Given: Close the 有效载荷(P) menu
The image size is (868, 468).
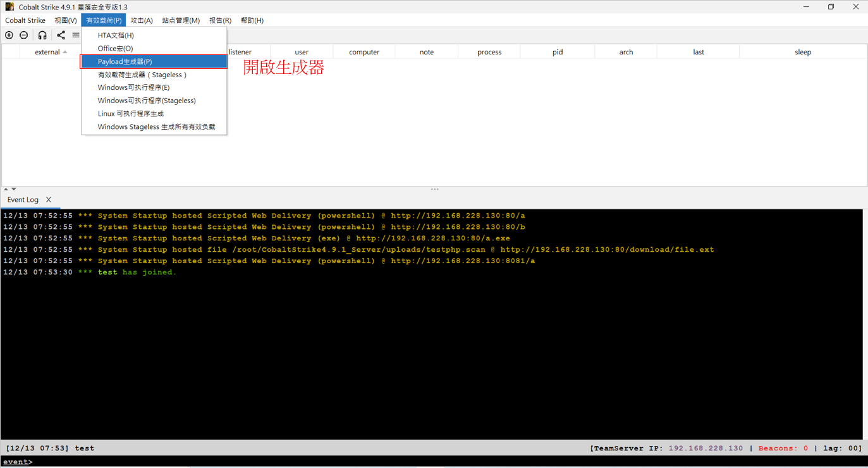Looking at the screenshot, I should [104, 20].
